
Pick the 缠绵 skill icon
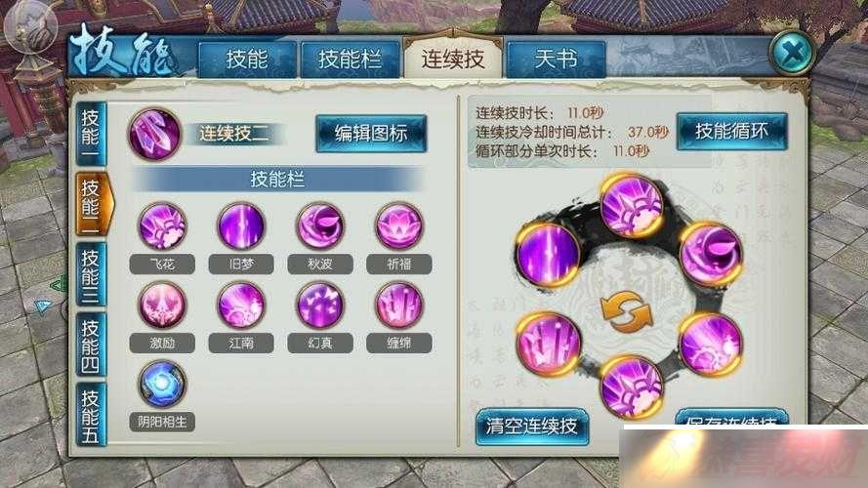[x=398, y=305]
